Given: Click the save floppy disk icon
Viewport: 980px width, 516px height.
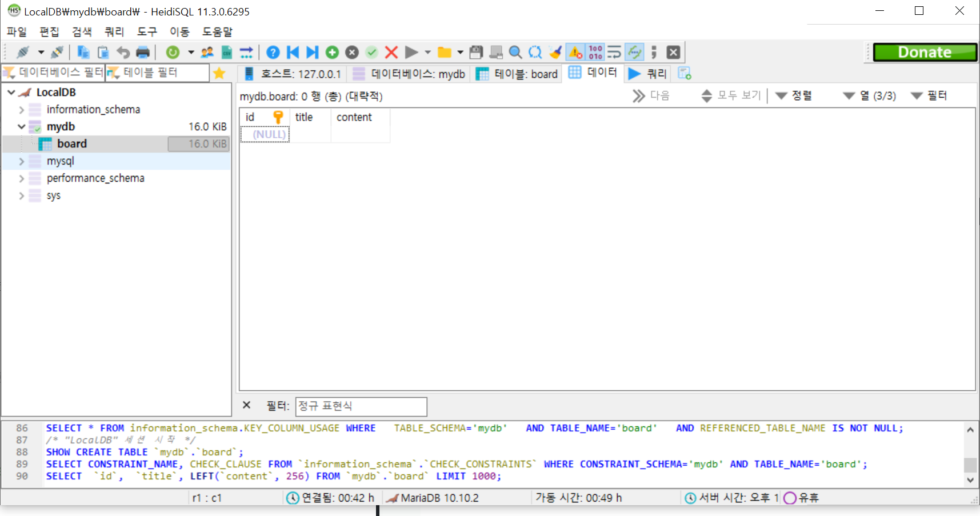Looking at the screenshot, I should tap(476, 53).
